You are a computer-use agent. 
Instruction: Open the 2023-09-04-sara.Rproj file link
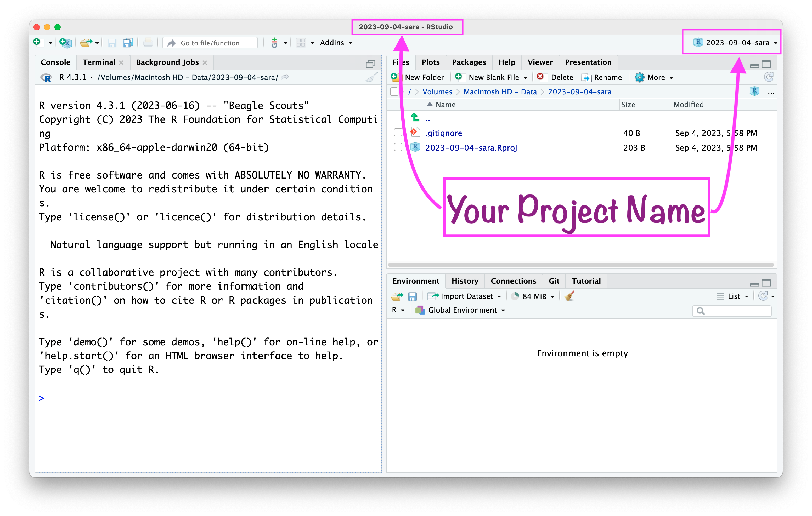click(x=471, y=148)
